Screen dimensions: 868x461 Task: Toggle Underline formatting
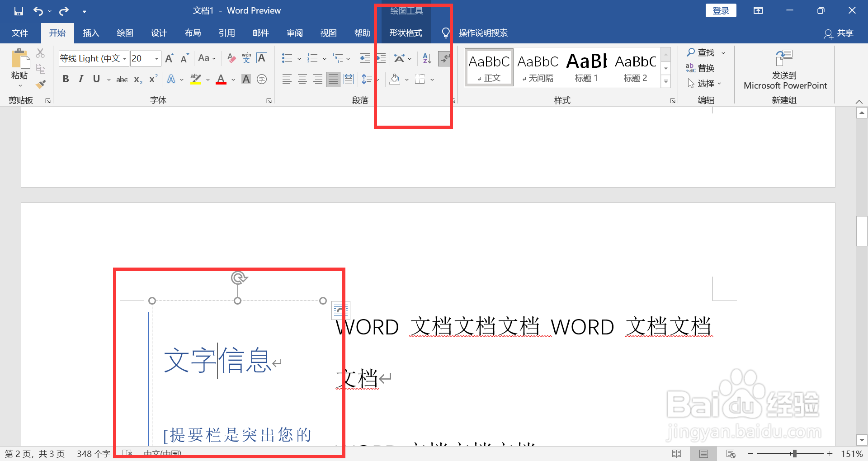[x=96, y=80]
